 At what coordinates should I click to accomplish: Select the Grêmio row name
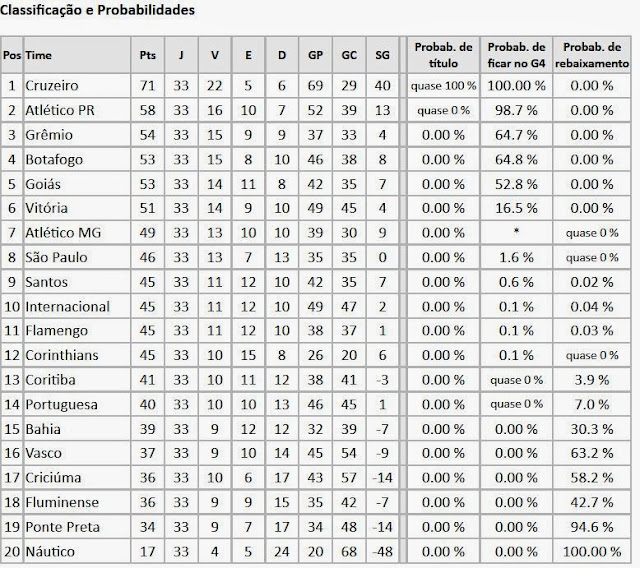49,135
